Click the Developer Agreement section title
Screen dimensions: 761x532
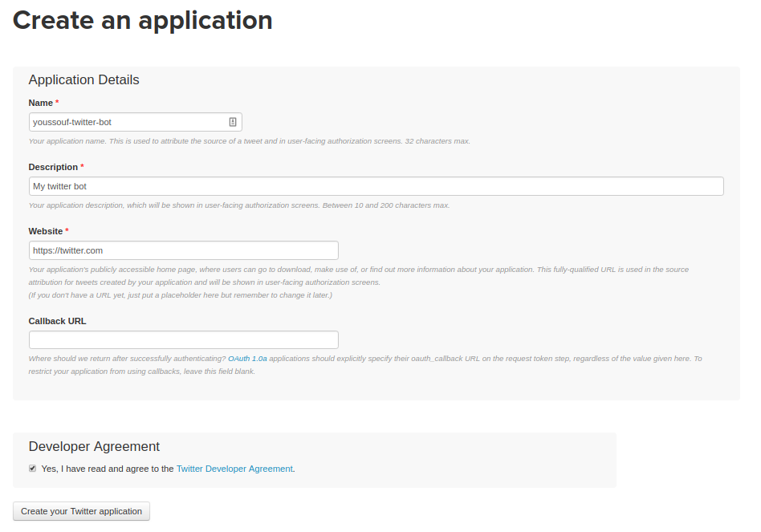pos(94,446)
